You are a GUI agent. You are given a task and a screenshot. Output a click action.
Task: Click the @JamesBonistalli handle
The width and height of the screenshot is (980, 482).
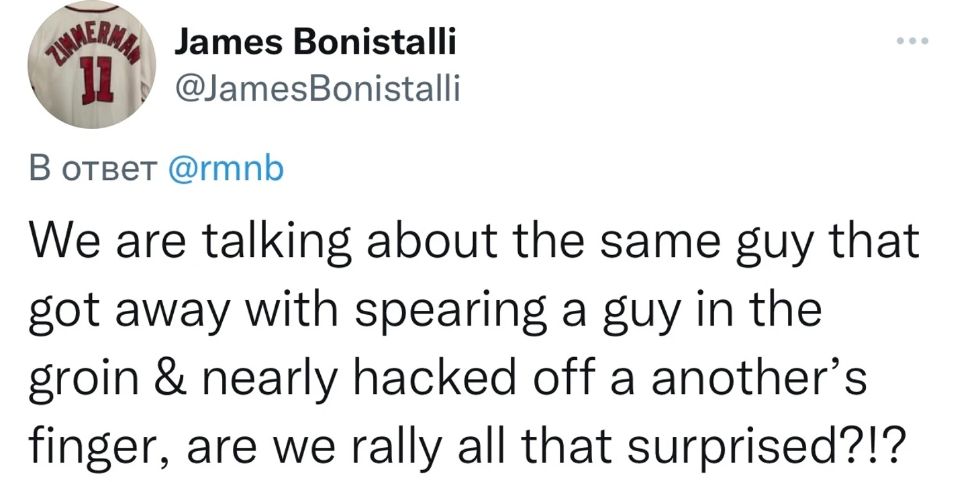pos(317,89)
